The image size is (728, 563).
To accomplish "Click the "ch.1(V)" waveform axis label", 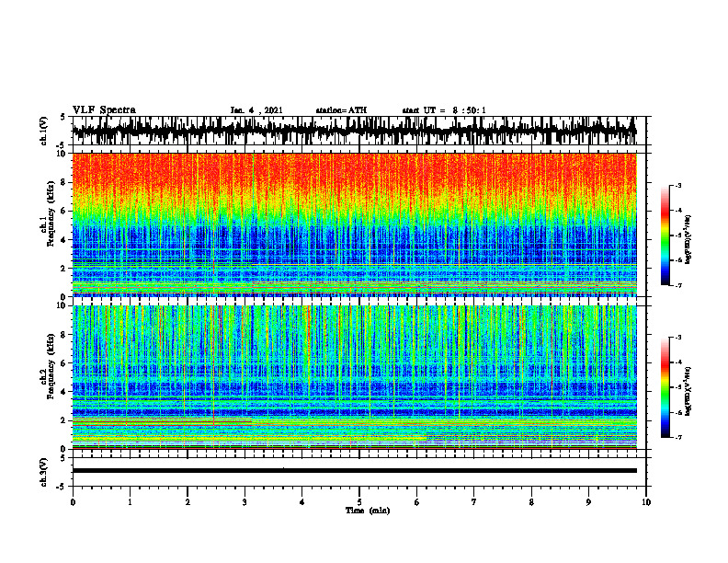I will coord(44,131).
